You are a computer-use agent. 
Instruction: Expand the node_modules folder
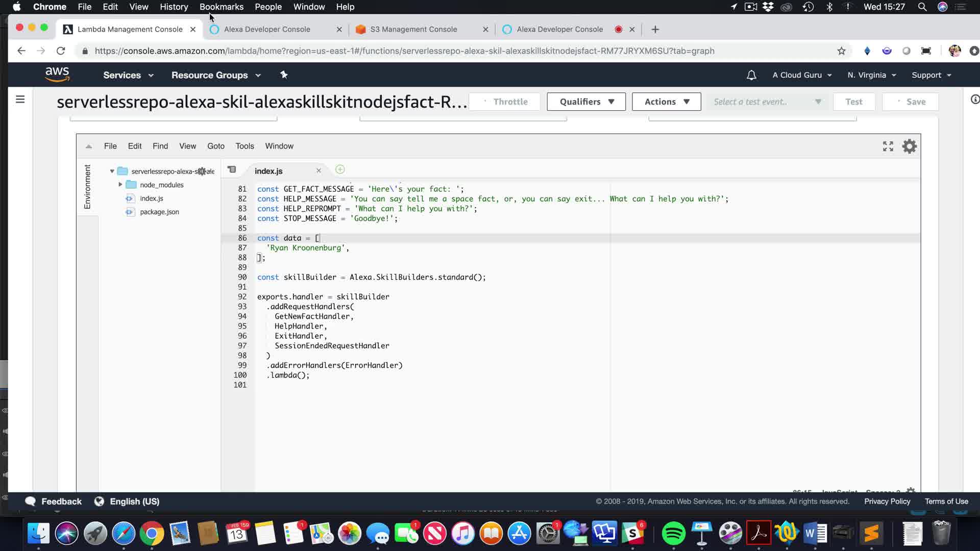coord(120,185)
